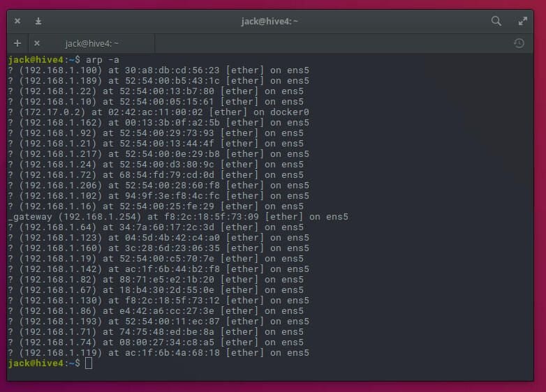Click the row for 192.168.1.189
546x392 pixels.
pyautogui.click(x=158, y=81)
